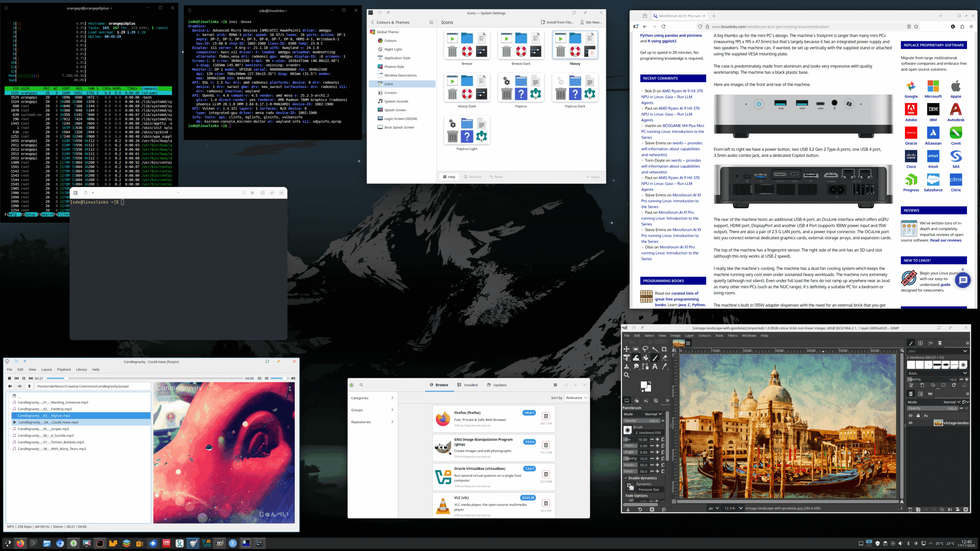Pick the GIMP Text tool
The width and height of the screenshot is (980, 551).
click(655, 367)
